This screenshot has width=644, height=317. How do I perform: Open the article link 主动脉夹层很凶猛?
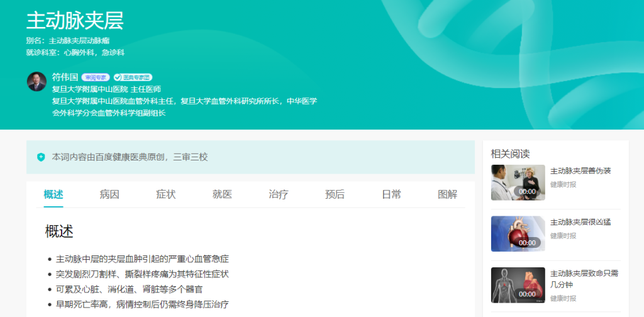point(580,222)
